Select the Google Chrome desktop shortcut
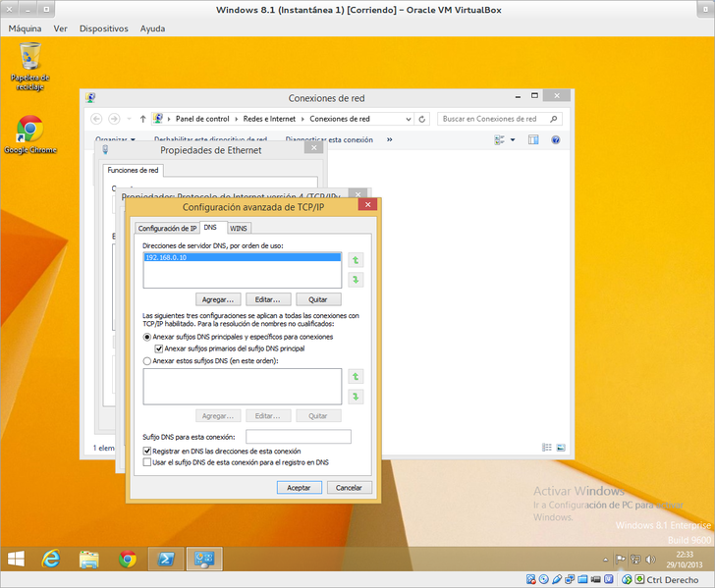The width and height of the screenshot is (715, 588). click(x=30, y=134)
